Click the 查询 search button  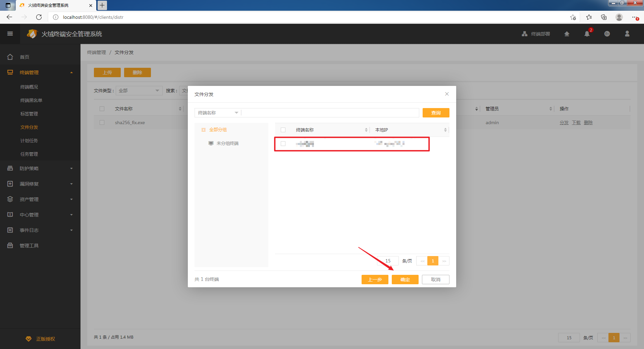click(x=436, y=113)
